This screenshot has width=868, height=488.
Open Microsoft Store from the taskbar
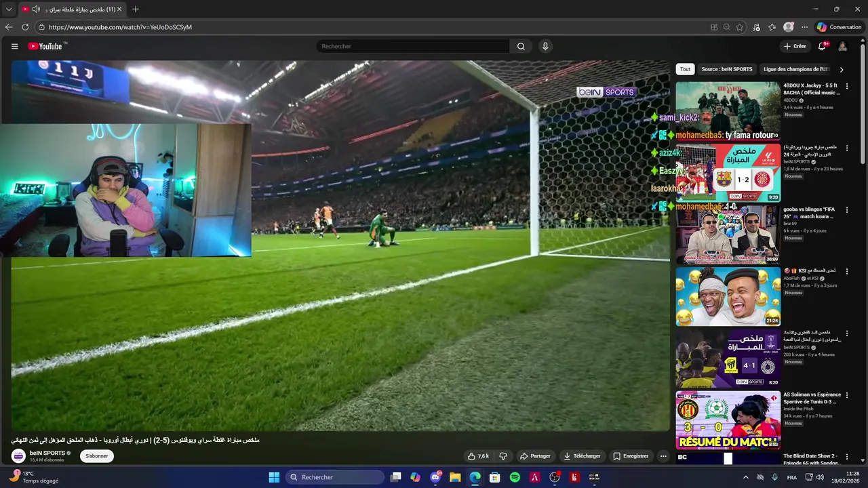click(x=495, y=477)
